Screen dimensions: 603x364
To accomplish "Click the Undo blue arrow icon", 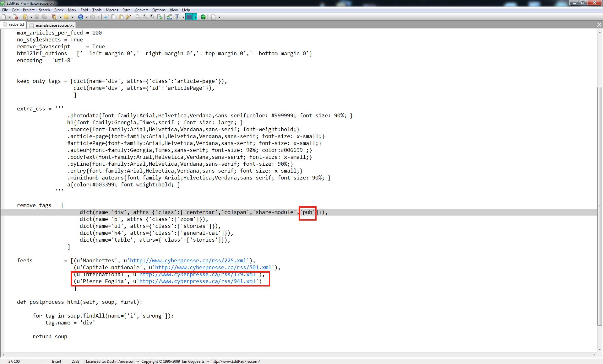I will tap(81, 17).
